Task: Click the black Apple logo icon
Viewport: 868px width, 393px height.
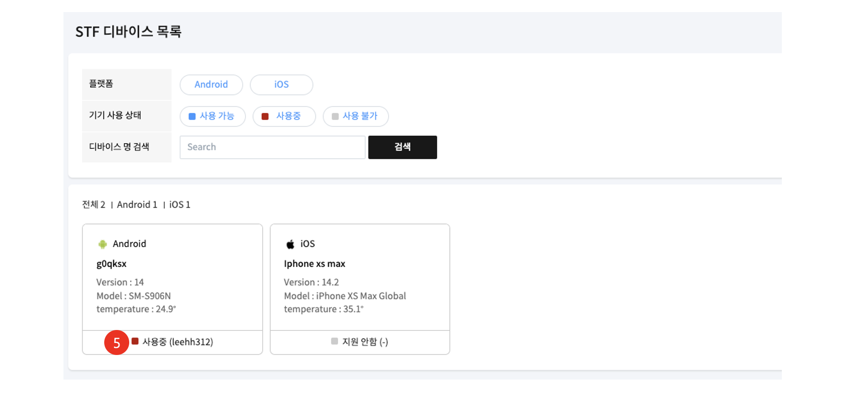Action: click(x=290, y=244)
